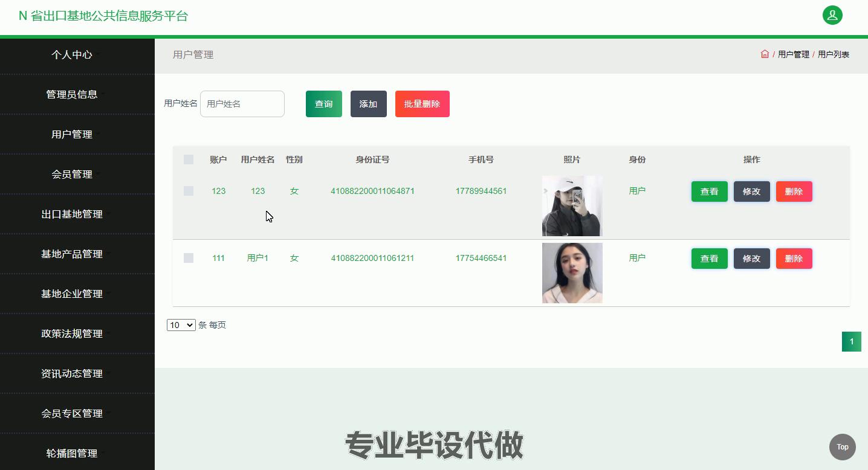The image size is (868, 470).
Task: Click account cell 111
Action: pyautogui.click(x=218, y=258)
